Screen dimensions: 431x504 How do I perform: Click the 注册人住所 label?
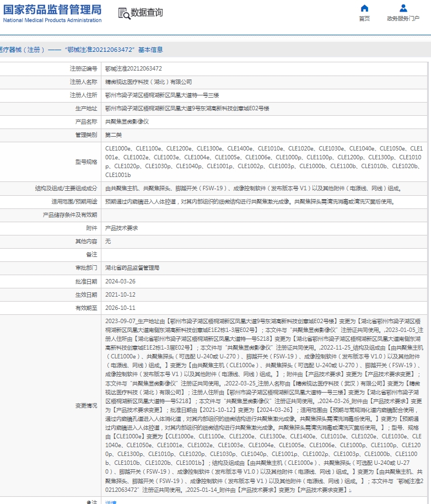[x=84, y=95]
